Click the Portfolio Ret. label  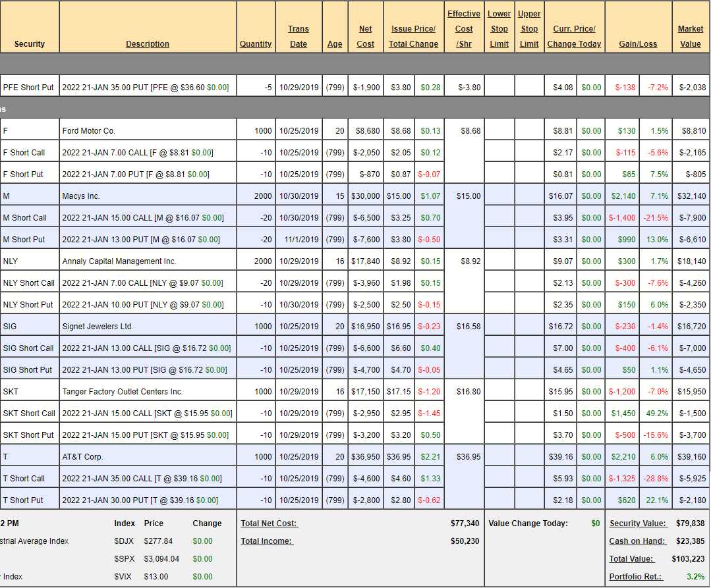click(x=635, y=576)
